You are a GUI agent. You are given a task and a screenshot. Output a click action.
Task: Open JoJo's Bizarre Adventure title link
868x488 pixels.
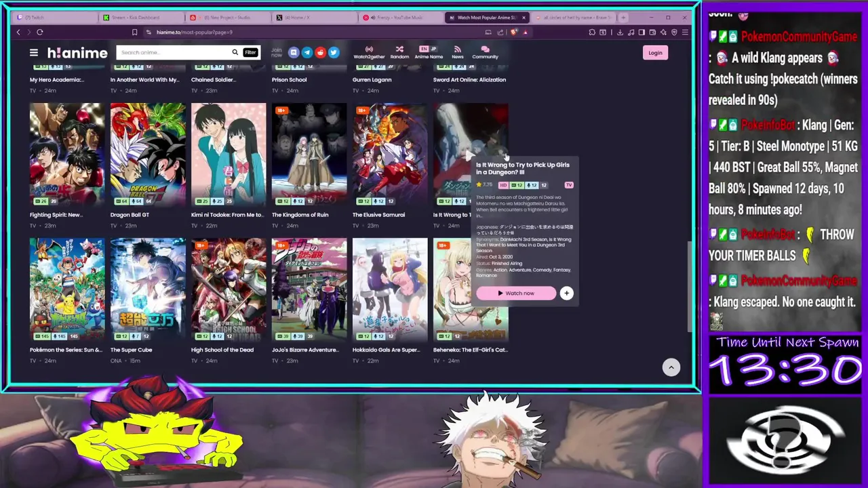[x=305, y=350]
